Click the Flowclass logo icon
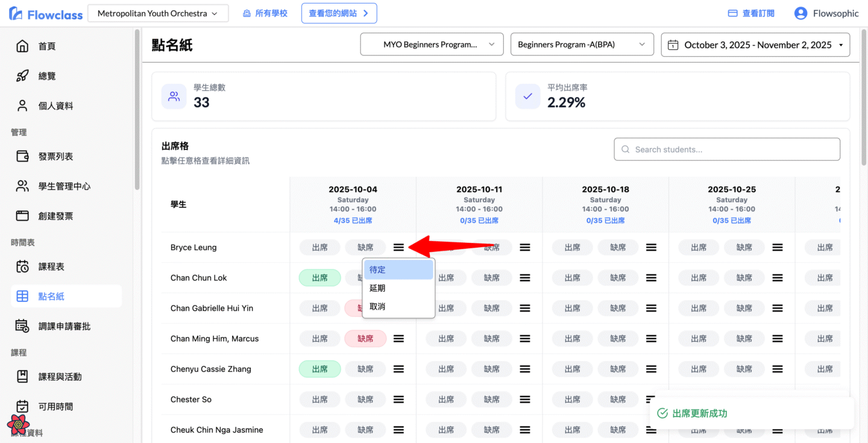Viewport: 868px width, 443px height. (x=16, y=14)
